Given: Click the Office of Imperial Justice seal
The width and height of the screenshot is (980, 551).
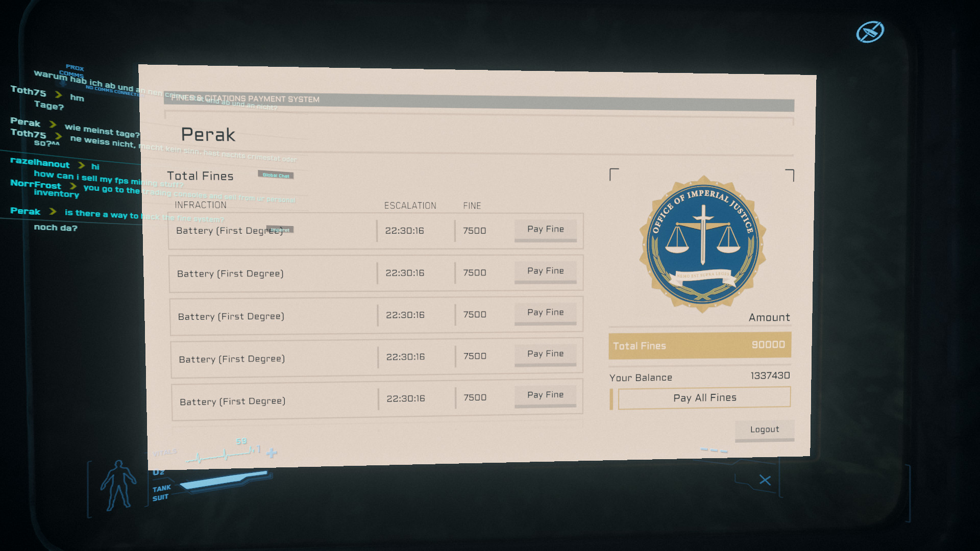Looking at the screenshot, I should [703, 244].
